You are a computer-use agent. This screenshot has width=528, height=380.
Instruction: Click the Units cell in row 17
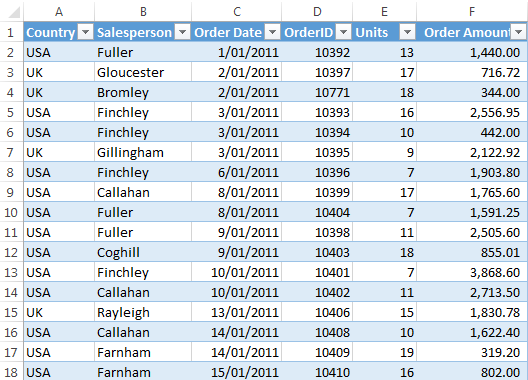[x=385, y=353]
